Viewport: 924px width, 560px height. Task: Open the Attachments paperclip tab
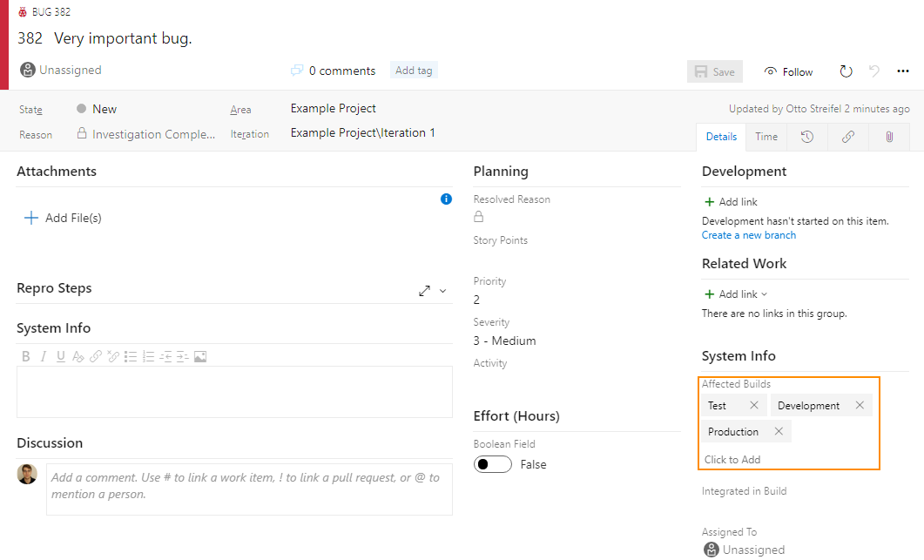pos(889,137)
